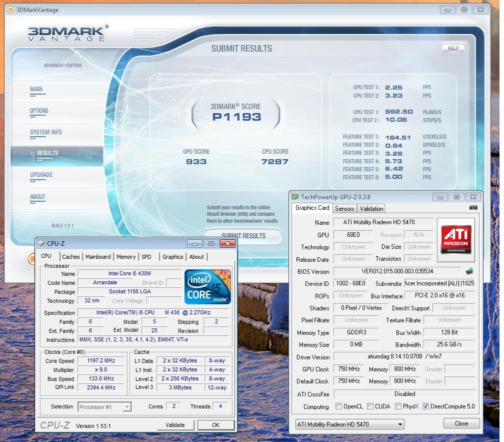Close the 3DMarkVantage window

(480, 10)
